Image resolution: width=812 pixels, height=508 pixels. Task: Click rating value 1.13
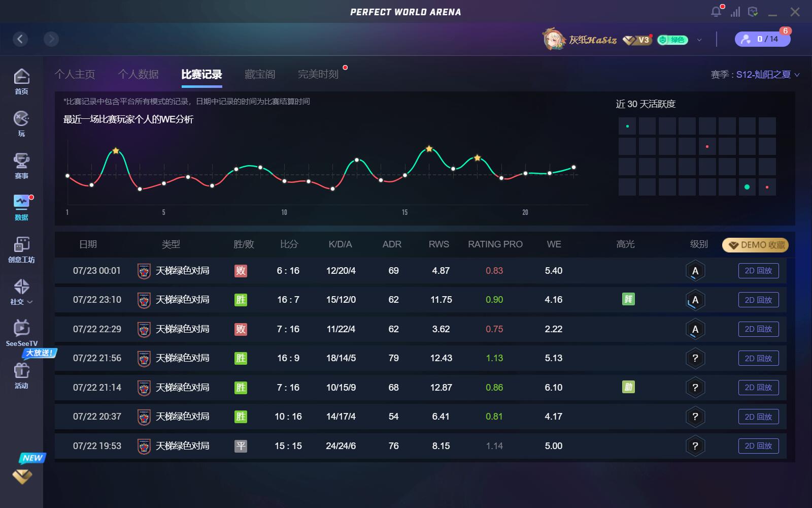[494, 358]
